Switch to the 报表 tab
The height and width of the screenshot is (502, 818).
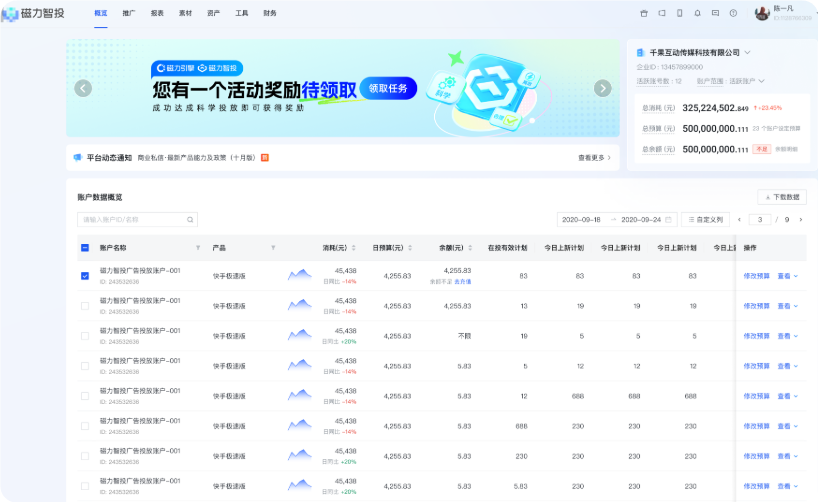157,13
